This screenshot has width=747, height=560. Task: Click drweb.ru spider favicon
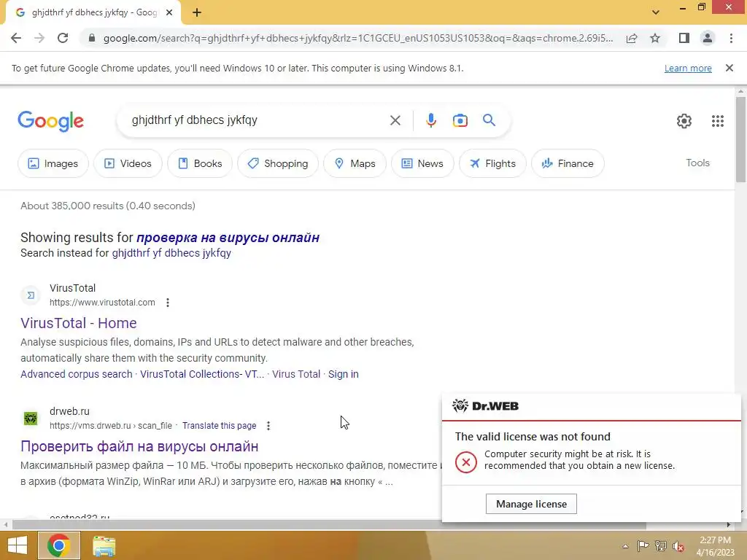(x=31, y=419)
